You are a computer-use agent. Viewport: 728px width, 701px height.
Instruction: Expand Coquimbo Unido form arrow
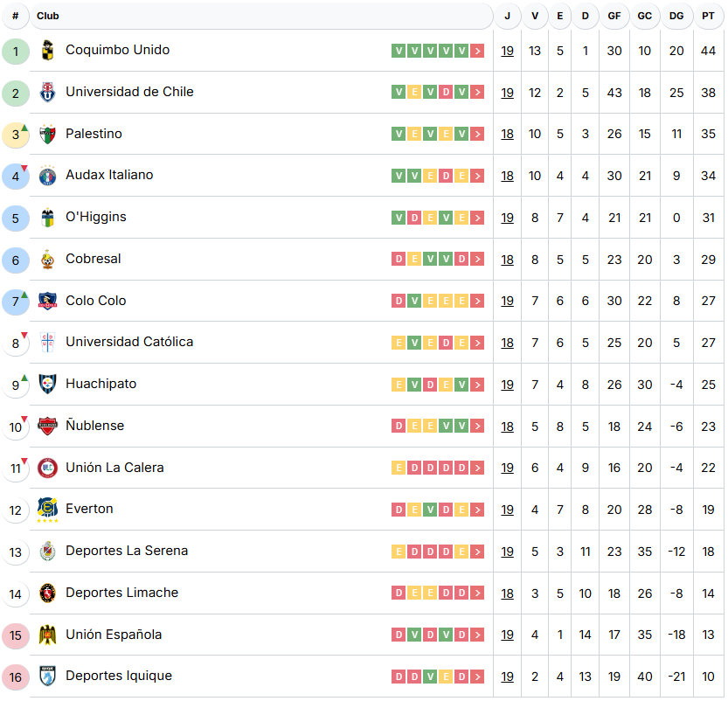click(477, 51)
